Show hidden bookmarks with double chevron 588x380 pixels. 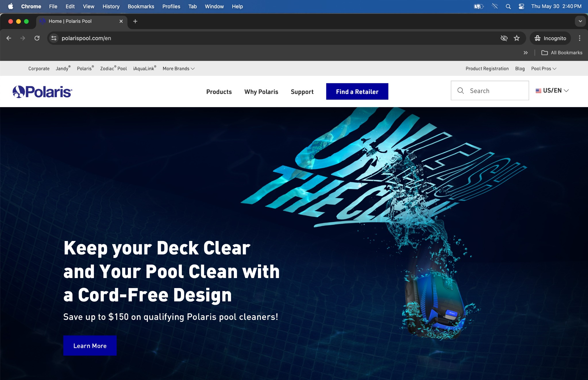(526, 53)
